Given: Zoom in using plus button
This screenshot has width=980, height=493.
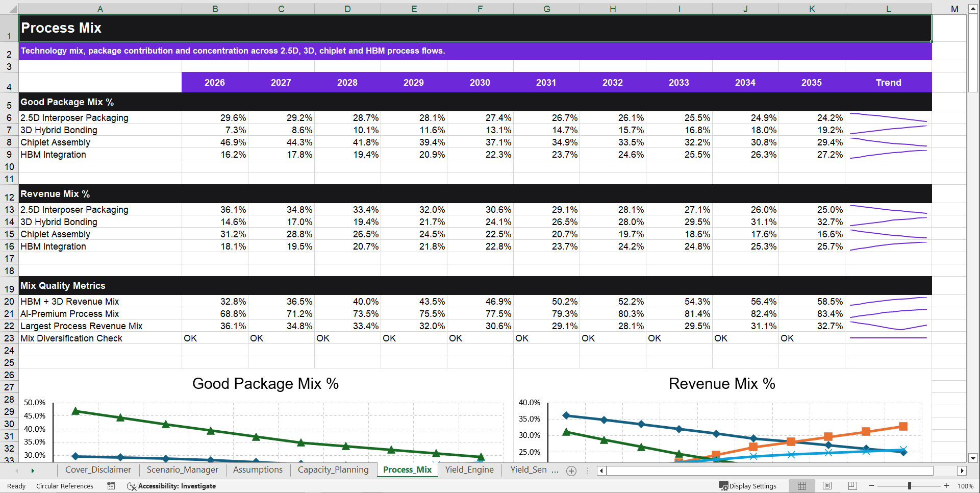Looking at the screenshot, I should click(947, 486).
